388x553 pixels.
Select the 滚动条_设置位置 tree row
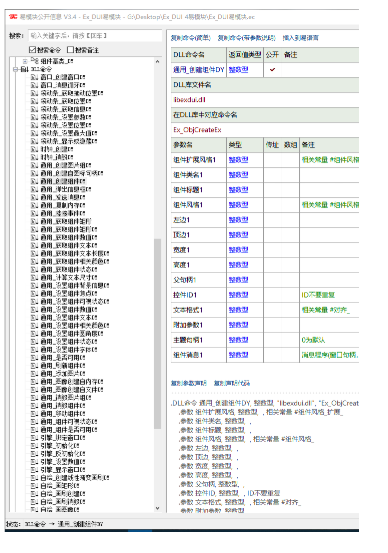pyautogui.click(x=66, y=125)
